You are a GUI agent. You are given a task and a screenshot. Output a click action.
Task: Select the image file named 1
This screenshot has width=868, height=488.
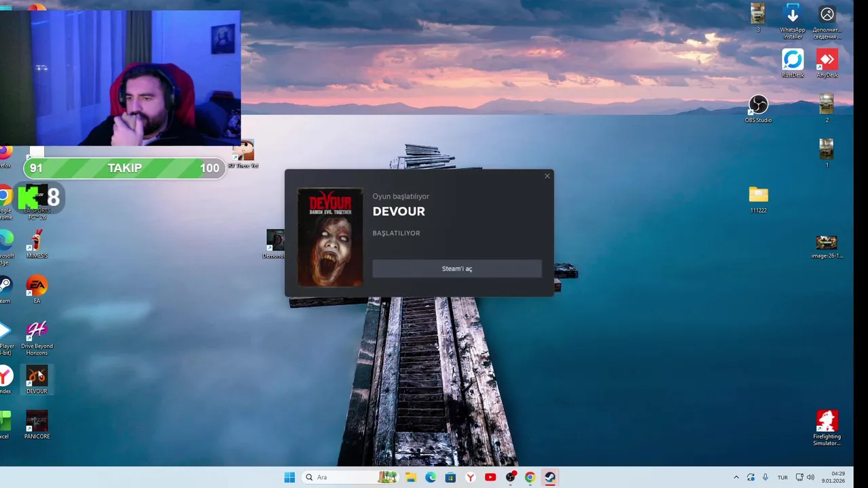(x=827, y=154)
